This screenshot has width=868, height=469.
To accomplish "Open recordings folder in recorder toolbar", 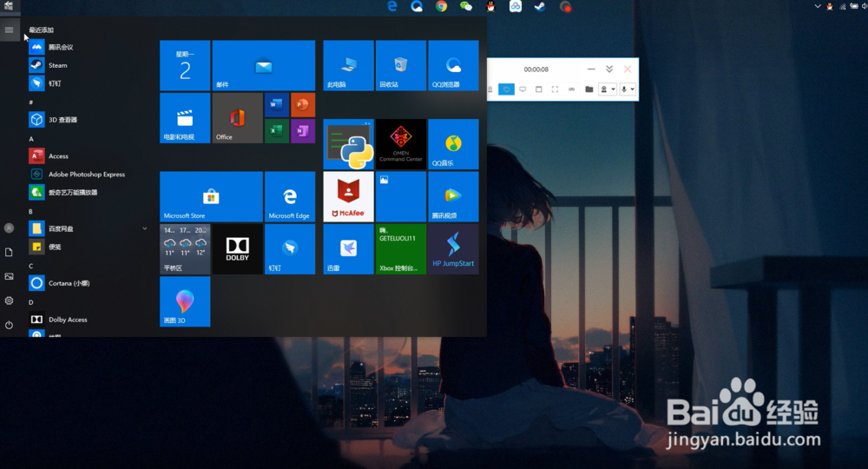I will point(589,89).
